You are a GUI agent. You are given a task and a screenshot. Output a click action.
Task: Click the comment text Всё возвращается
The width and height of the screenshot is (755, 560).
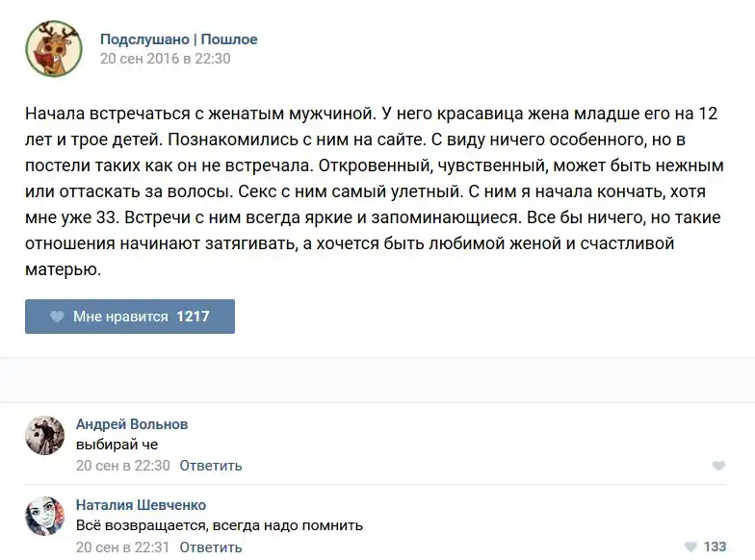coord(220,525)
